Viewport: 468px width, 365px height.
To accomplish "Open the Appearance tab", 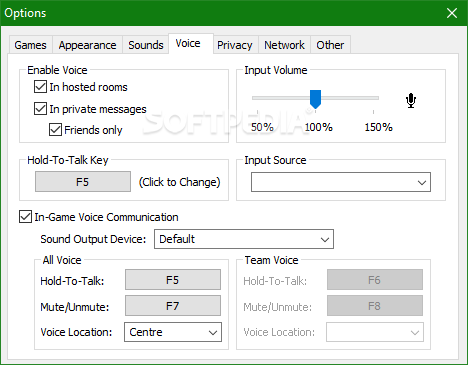I will 87,45.
